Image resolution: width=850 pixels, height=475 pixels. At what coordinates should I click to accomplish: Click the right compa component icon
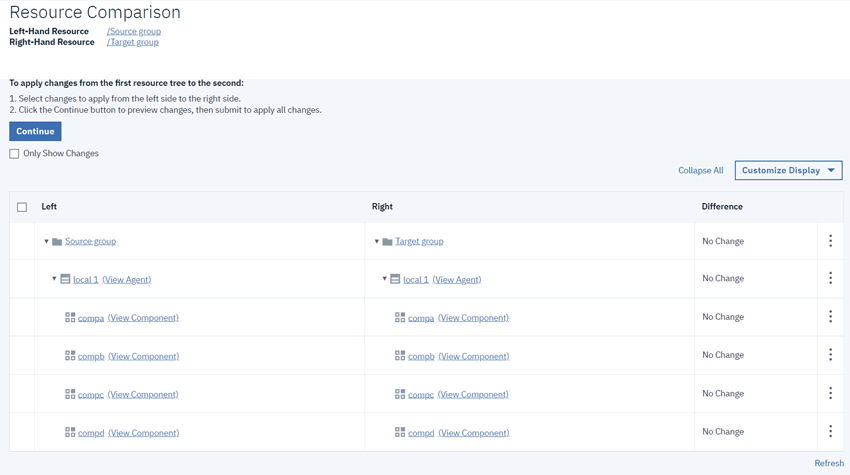click(400, 317)
